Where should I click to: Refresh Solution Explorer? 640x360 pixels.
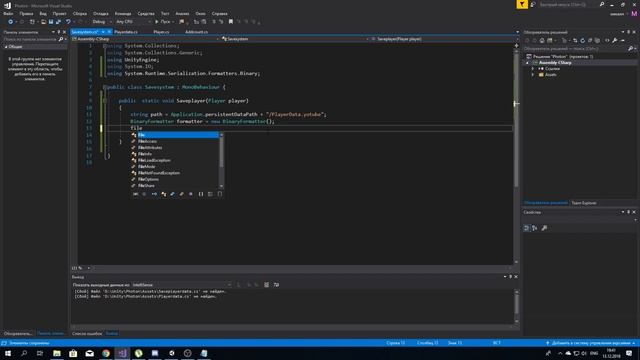[582, 40]
